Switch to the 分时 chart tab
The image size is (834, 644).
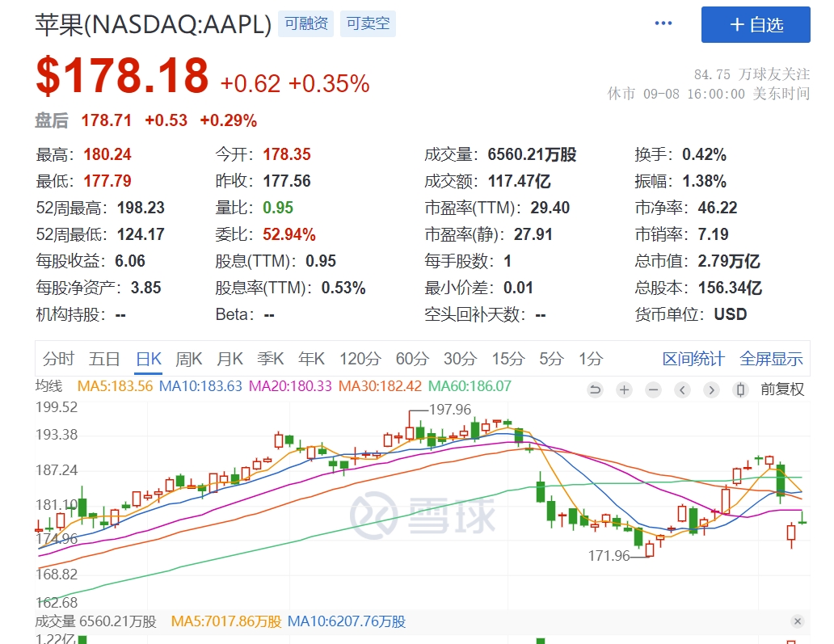click(58, 359)
